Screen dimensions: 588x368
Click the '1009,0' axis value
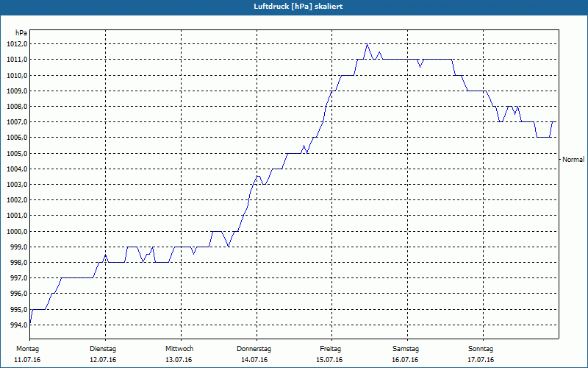point(17,91)
